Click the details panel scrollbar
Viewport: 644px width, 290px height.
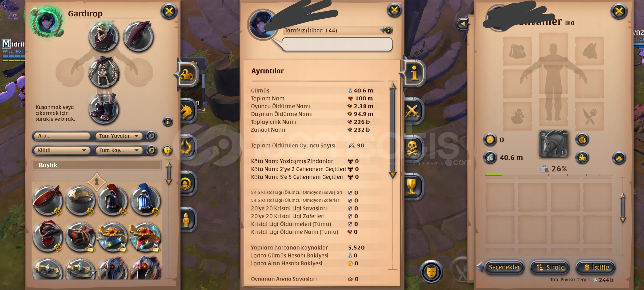coord(393,131)
